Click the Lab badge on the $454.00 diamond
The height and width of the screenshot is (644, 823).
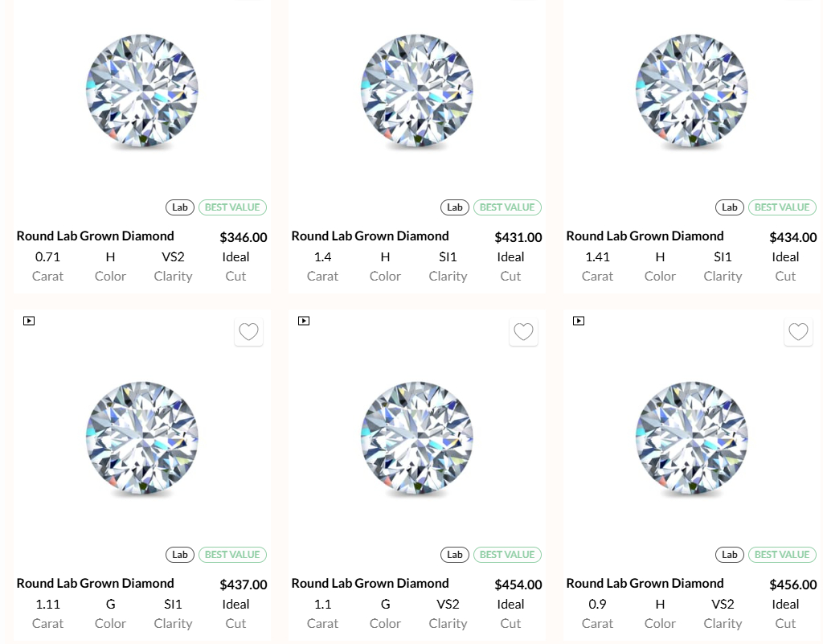click(455, 555)
